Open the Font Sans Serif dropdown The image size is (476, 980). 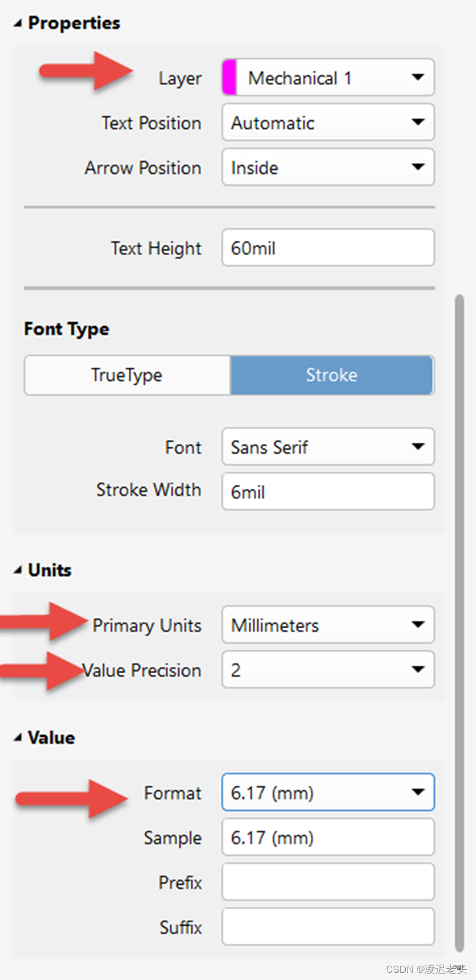(x=328, y=447)
